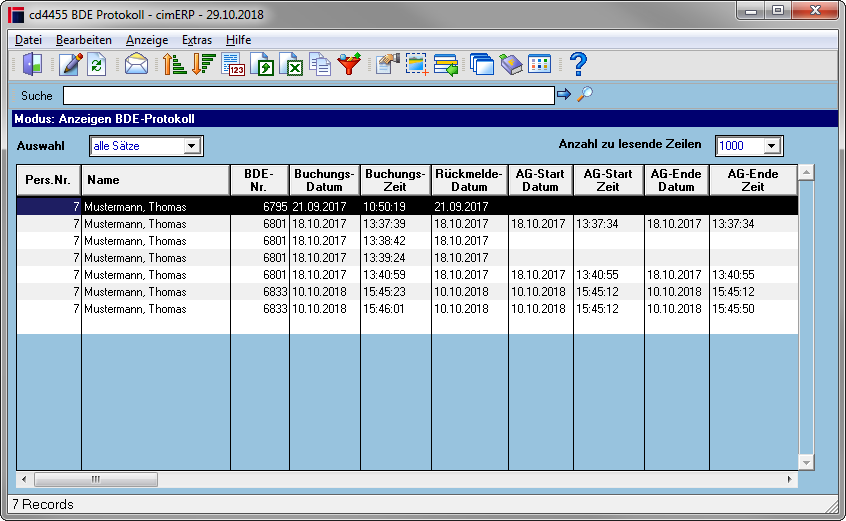Click the exit door icon in toolbar
This screenshot has width=846, height=521.
pos(32,64)
